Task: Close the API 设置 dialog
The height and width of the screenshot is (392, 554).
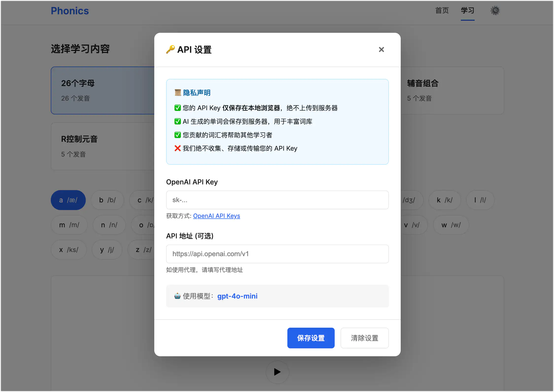Action: 381,50
